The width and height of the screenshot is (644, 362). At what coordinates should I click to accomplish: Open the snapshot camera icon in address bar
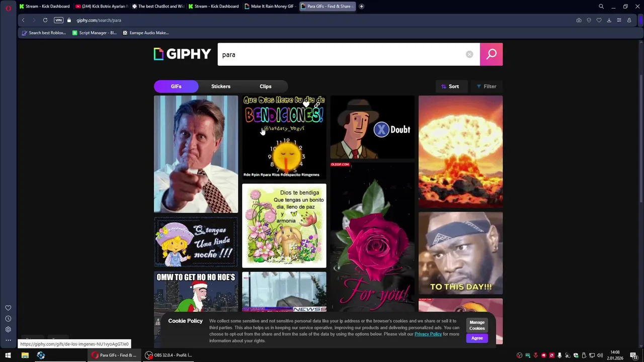(579, 20)
